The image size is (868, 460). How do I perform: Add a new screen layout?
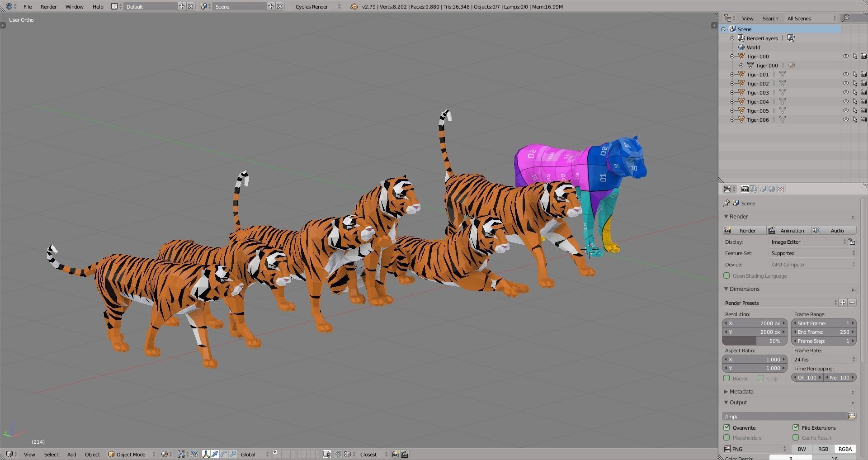(x=181, y=6)
